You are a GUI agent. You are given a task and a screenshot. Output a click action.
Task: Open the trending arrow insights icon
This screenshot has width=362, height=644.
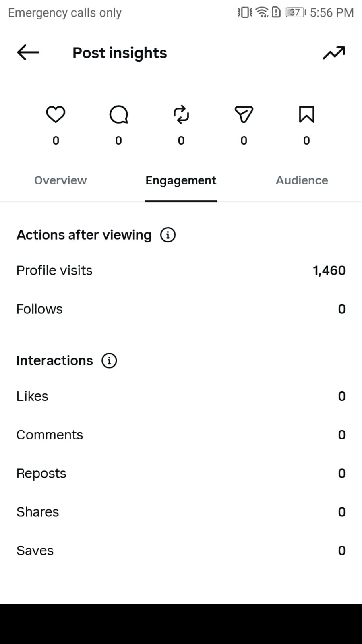[x=334, y=53]
